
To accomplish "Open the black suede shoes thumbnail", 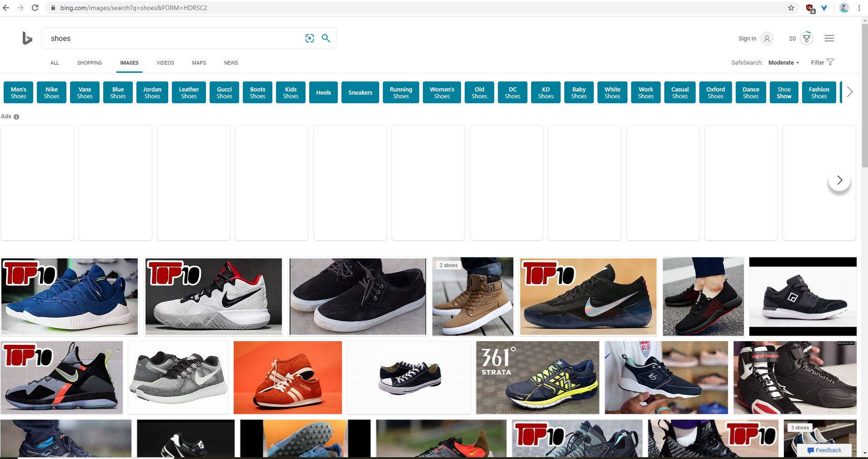I will coord(358,297).
